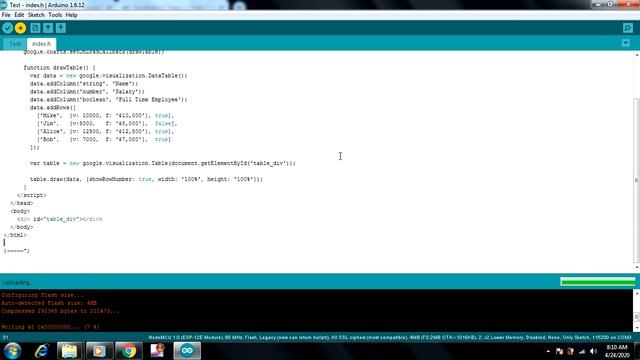
Task: Click the NodeMCU board info status text
Action: click(390, 338)
